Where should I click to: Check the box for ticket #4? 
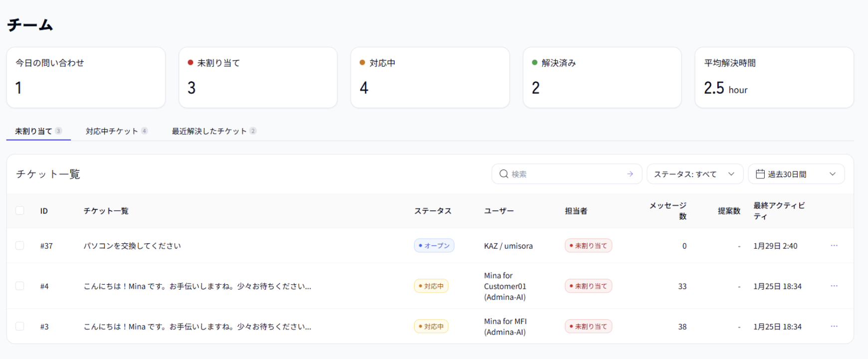[x=20, y=286]
